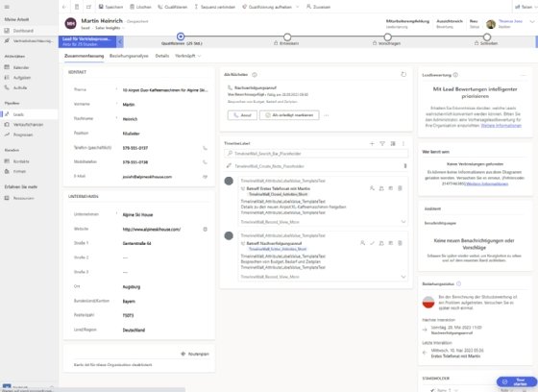Screen dimensions: 538x392
Task: Open more options beside Als erledigt markieren
Action: point(327,115)
